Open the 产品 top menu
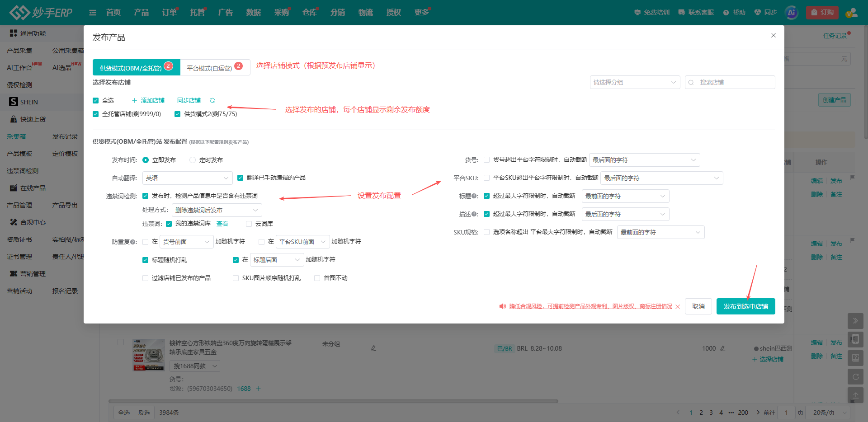868x422 pixels. 141,13
